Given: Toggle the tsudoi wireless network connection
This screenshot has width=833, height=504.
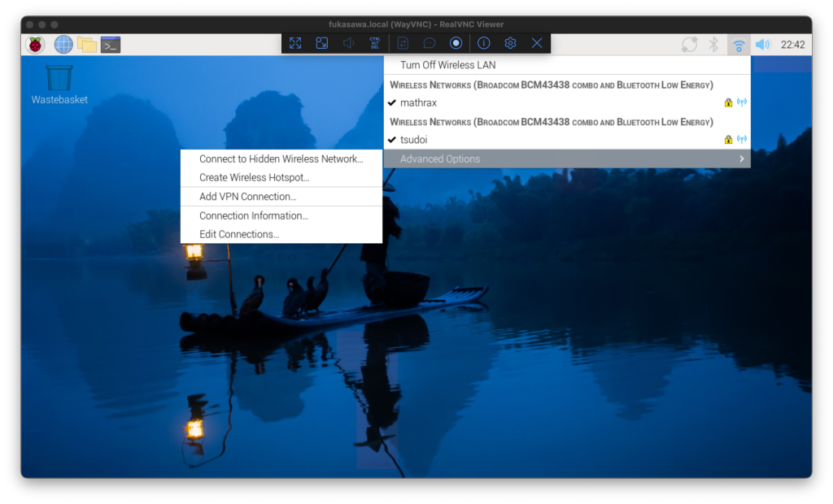Looking at the screenshot, I should coord(414,140).
